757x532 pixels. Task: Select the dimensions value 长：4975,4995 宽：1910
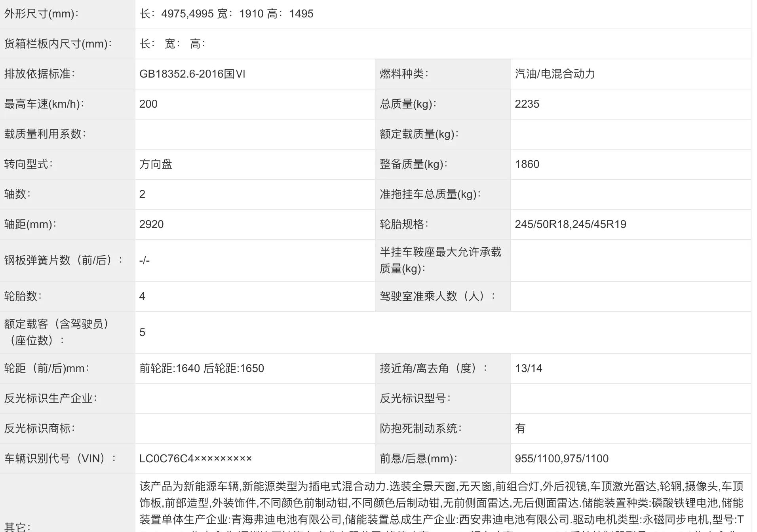(x=202, y=14)
